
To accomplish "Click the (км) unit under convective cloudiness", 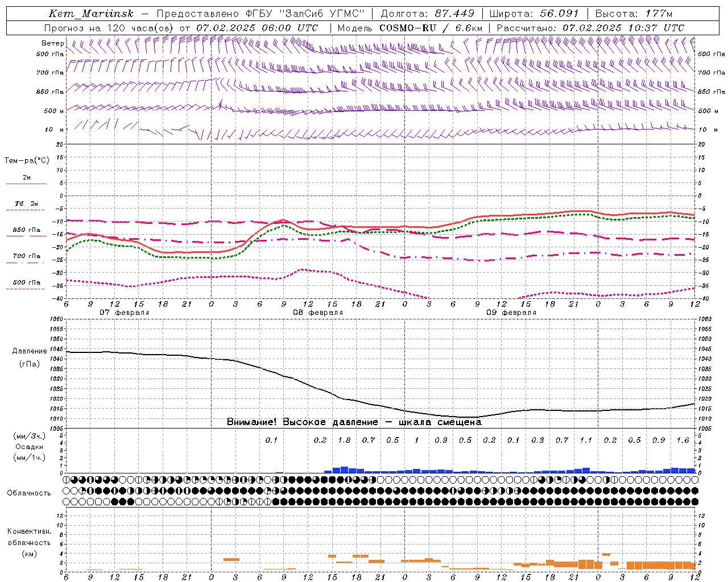I will pos(30,554).
